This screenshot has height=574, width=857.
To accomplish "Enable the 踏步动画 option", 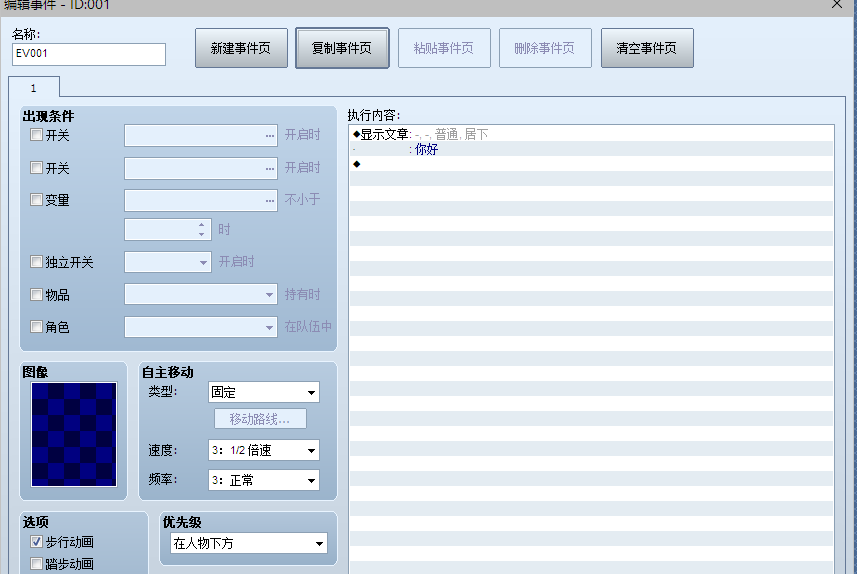I will (36, 563).
